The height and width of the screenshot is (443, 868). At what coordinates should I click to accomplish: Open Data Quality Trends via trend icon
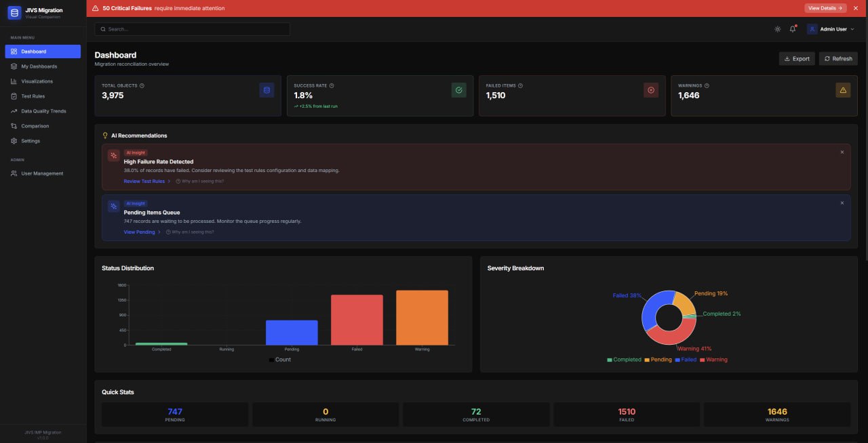click(x=14, y=110)
